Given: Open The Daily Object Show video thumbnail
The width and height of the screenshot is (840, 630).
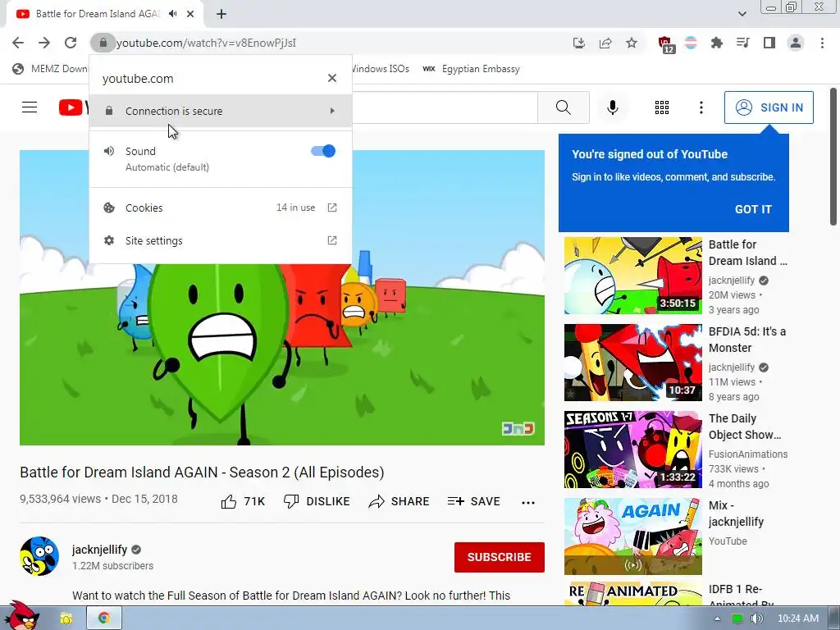Looking at the screenshot, I should (632, 450).
